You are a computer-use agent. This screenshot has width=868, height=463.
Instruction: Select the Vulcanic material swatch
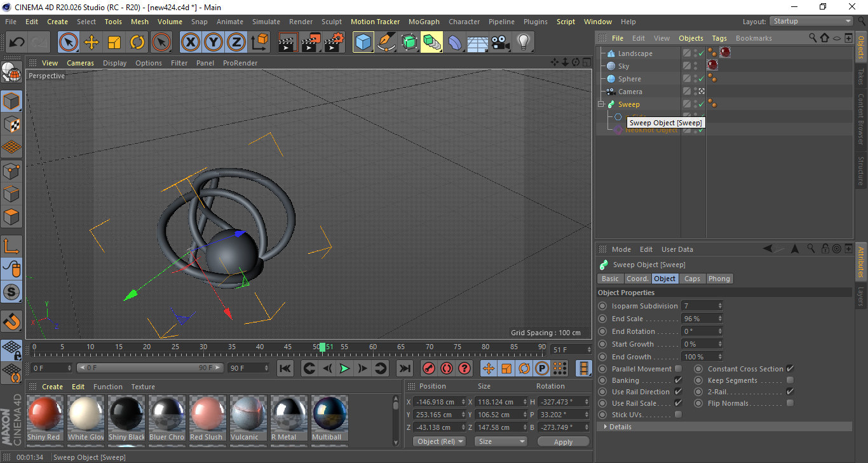click(x=248, y=417)
